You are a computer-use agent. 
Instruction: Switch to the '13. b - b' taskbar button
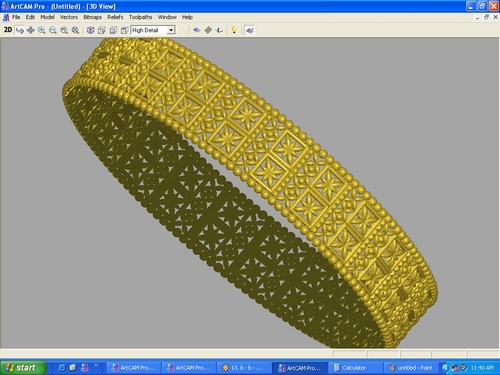point(243,368)
